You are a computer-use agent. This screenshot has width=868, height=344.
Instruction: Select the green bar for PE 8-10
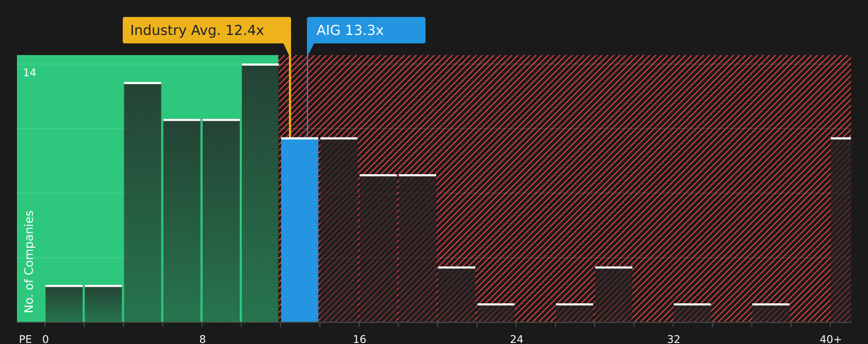pyautogui.click(x=221, y=221)
